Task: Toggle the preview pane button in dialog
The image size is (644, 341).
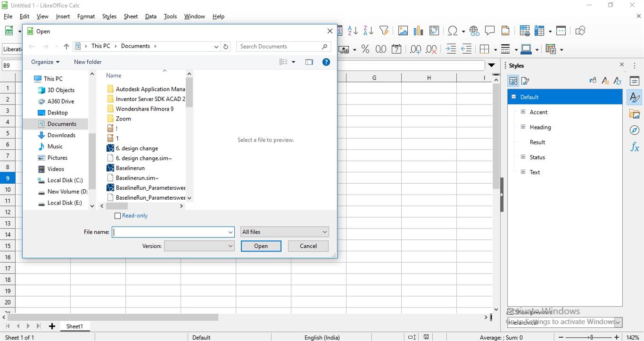Action: [x=309, y=62]
